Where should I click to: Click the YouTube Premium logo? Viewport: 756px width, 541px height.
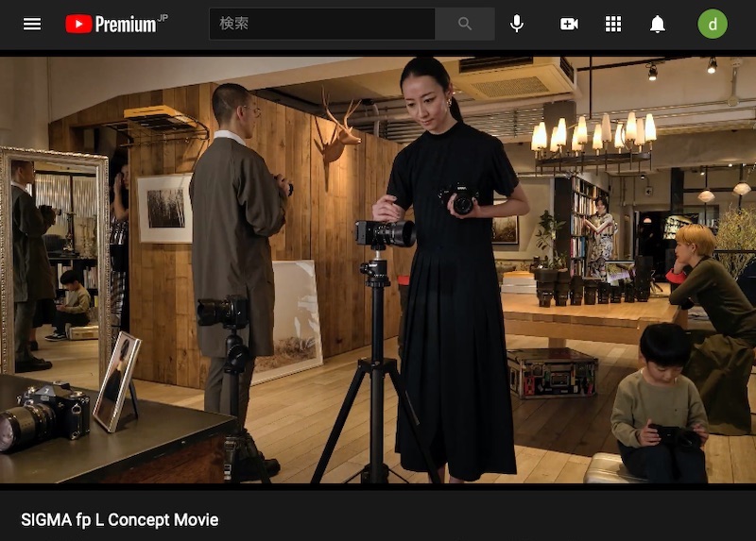116,24
